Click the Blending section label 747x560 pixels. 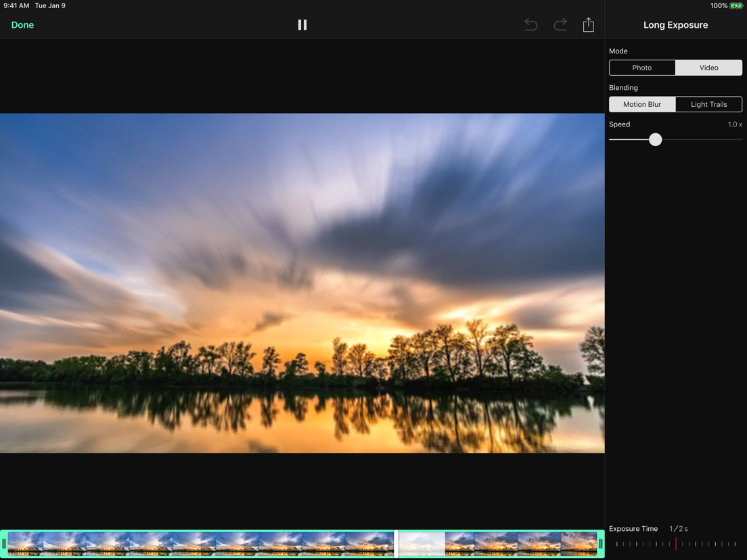[x=623, y=88]
